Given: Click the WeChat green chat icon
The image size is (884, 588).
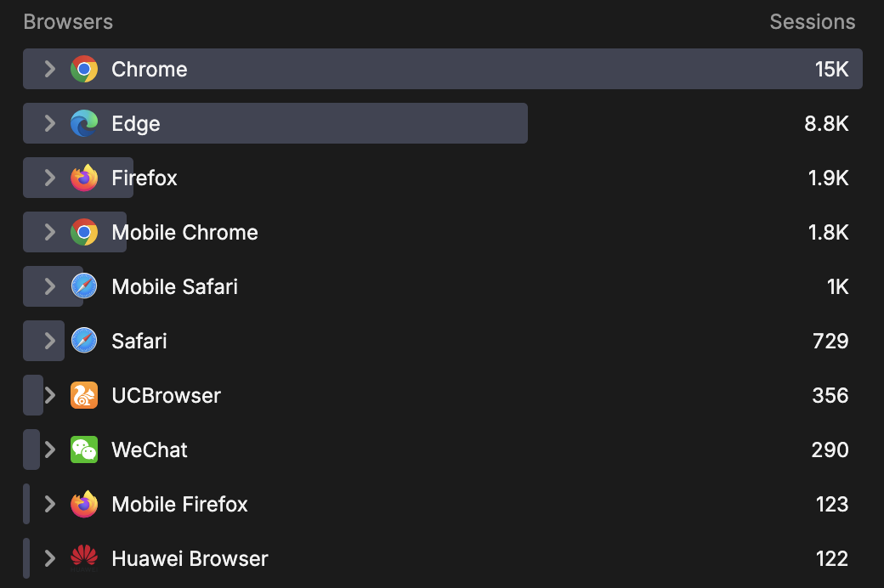Looking at the screenshot, I should 84,449.
